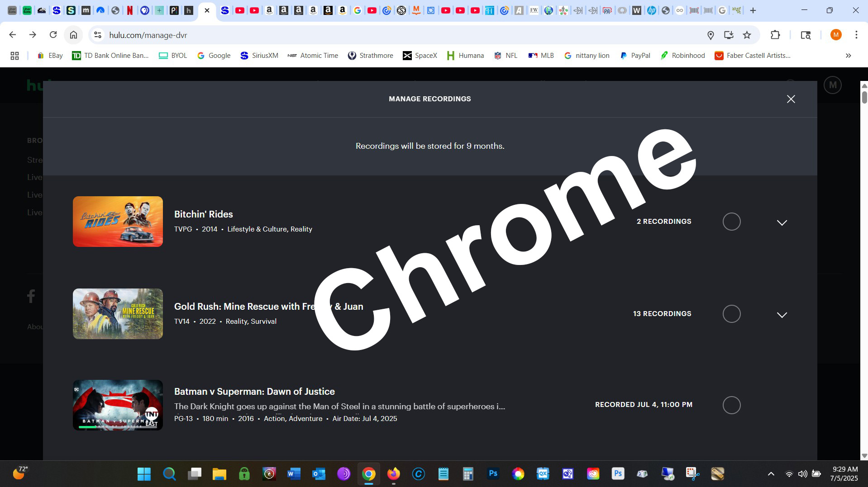Open the SiriusXM bookmark
The image size is (868, 487).
259,56
